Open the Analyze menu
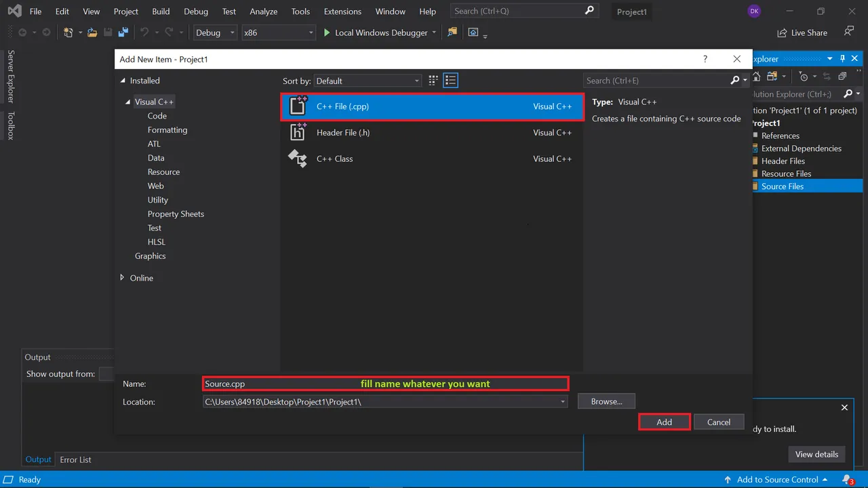 (x=263, y=12)
